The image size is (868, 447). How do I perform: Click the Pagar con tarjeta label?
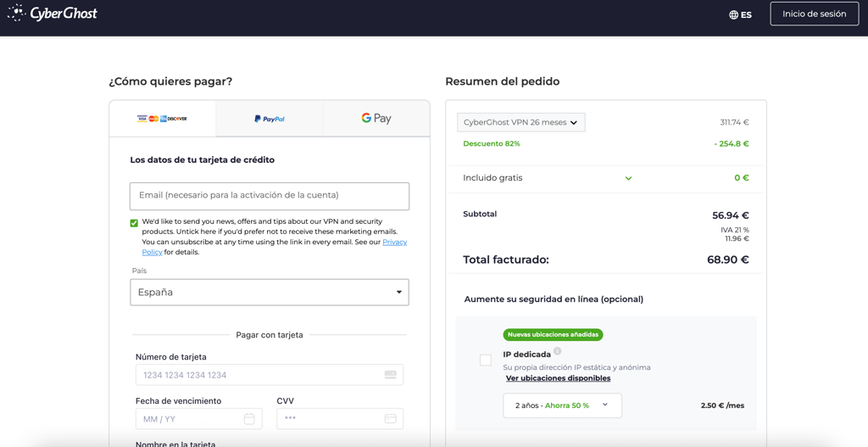point(270,335)
